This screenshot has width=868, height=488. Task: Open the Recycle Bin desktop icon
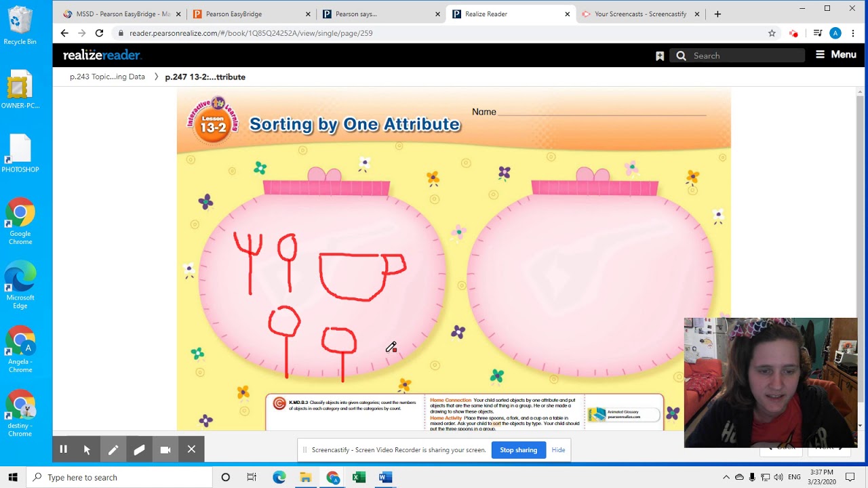coord(20,26)
